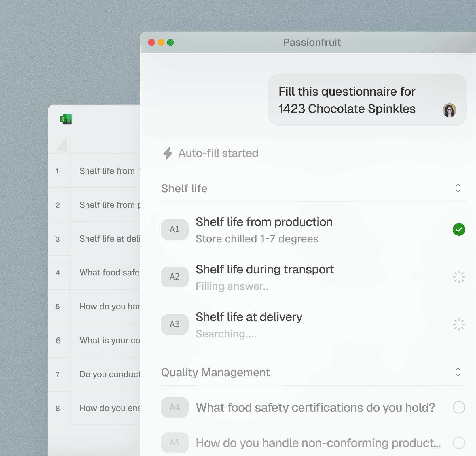Screen dimensions: 476x456
Task: Select row 8 header in the spreadsheet
Action: 58,408
